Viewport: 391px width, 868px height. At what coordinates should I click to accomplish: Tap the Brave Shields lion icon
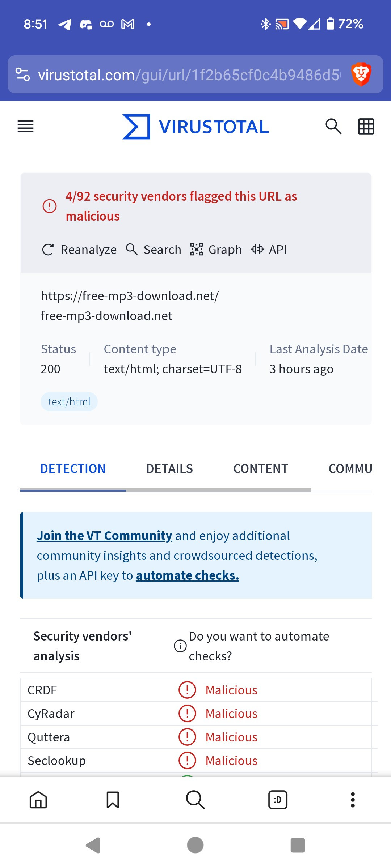coord(361,75)
